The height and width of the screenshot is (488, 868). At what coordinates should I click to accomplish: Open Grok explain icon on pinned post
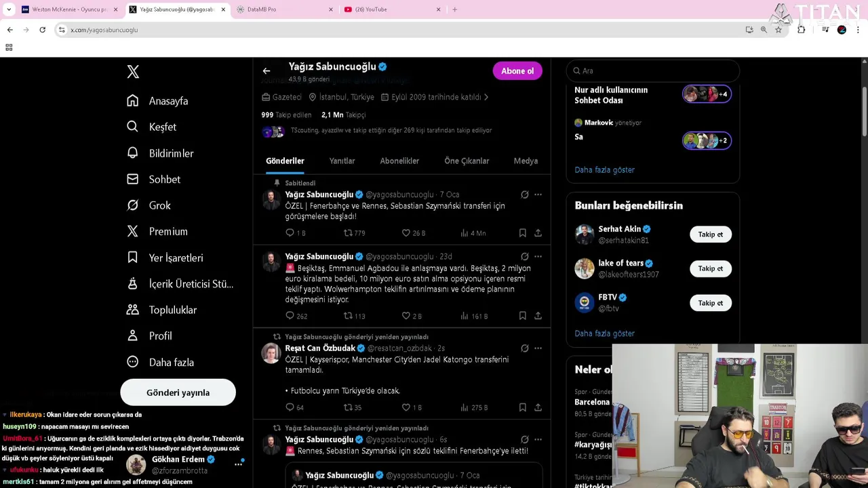pyautogui.click(x=524, y=195)
